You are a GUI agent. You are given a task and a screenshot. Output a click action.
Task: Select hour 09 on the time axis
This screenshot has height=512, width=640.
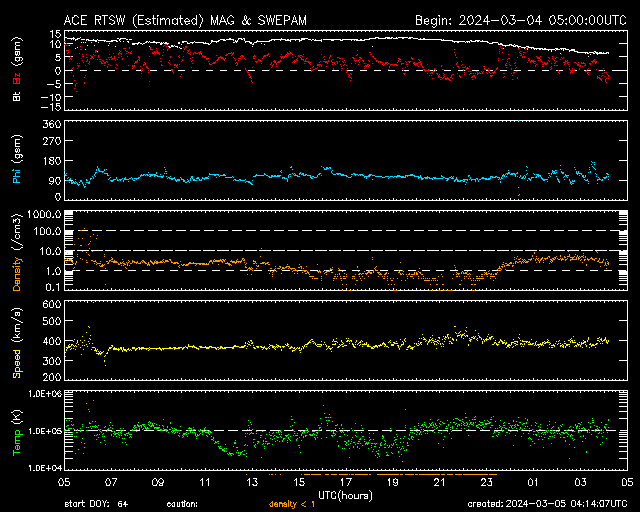(x=158, y=482)
